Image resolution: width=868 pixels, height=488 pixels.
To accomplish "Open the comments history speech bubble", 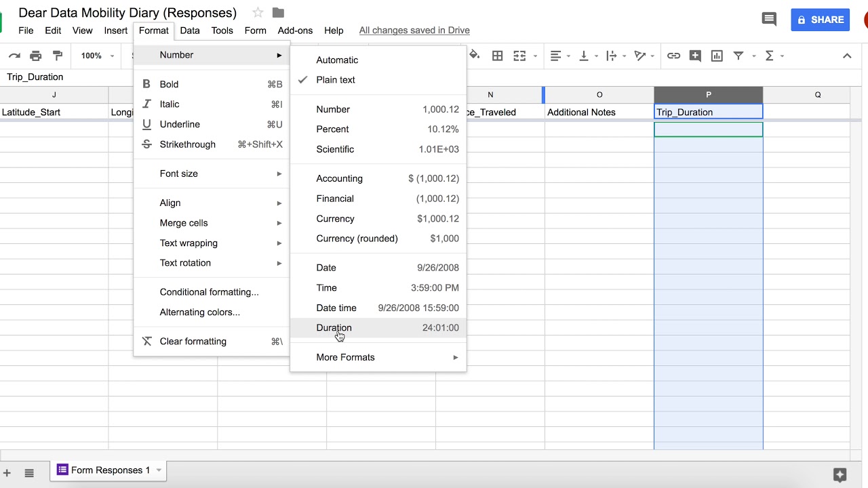I will pyautogui.click(x=769, y=19).
